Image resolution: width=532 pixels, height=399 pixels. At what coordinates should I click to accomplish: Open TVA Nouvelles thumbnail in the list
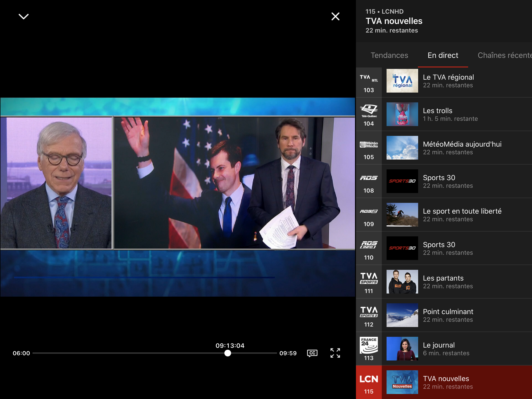(x=402, y=382)
